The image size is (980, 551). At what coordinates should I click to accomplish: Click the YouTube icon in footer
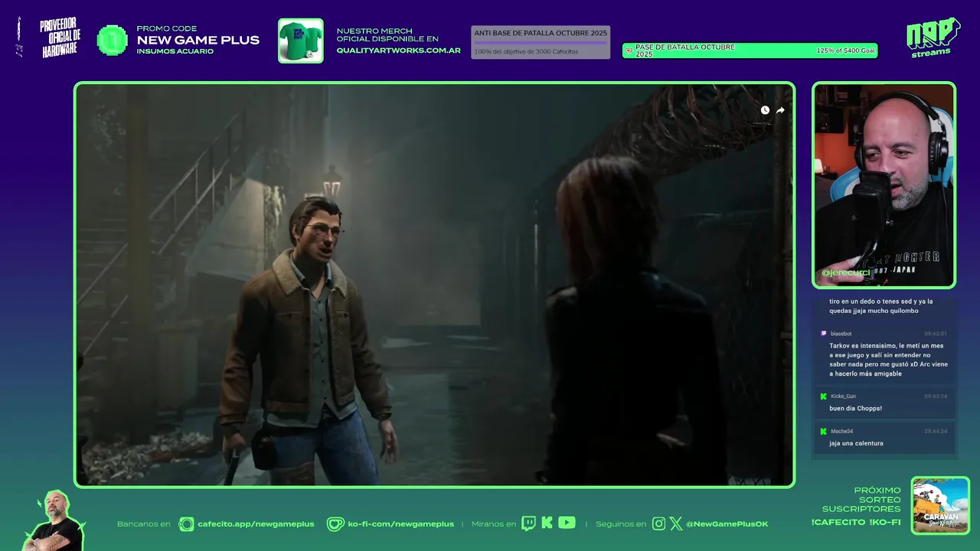pos(567,523)
